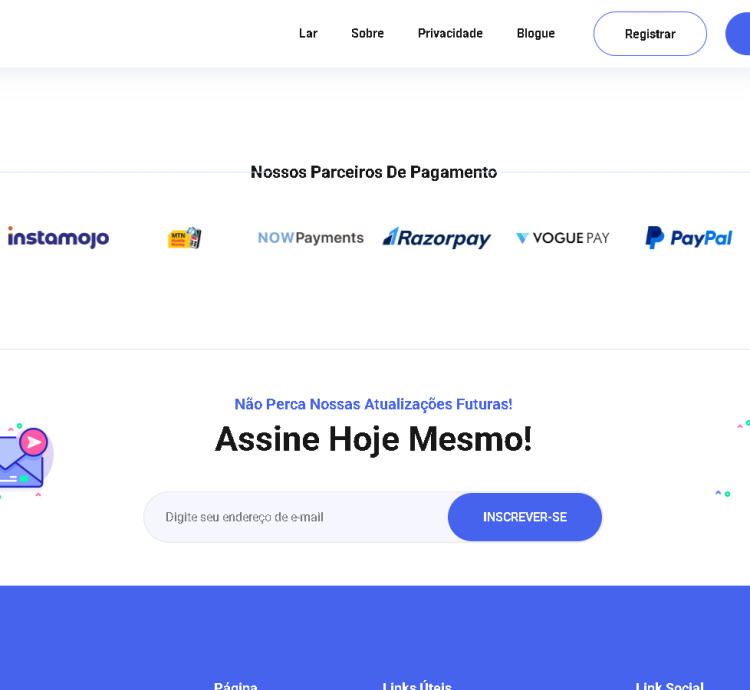Click the envelope newsletter illustration

click(x=24, y=460)
